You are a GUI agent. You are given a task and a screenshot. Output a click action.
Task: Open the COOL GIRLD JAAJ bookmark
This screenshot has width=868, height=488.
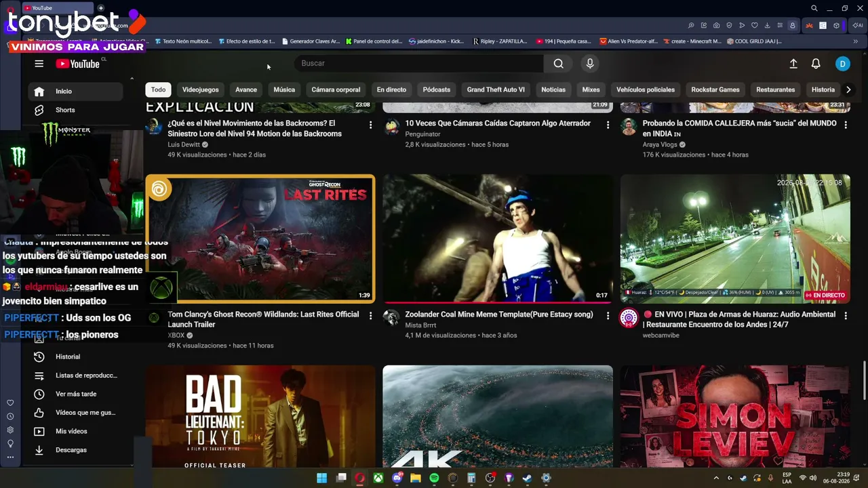pos(754,41)
